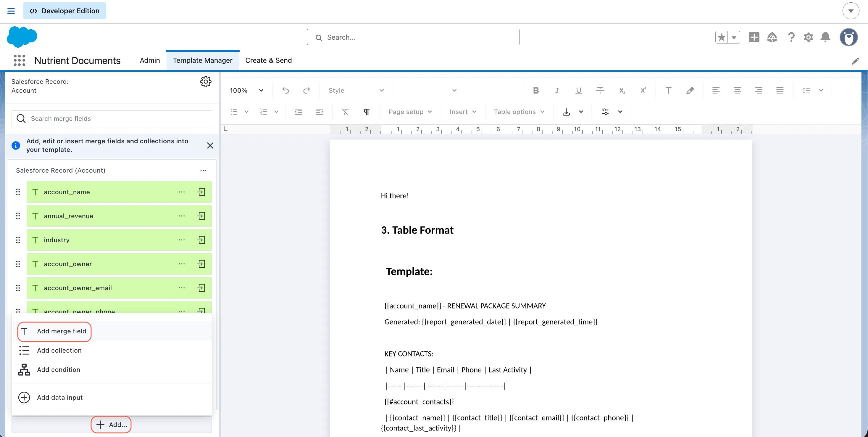Screen dimensions: 868x437
Task: Align text left
Action: [x=716, y=90]
